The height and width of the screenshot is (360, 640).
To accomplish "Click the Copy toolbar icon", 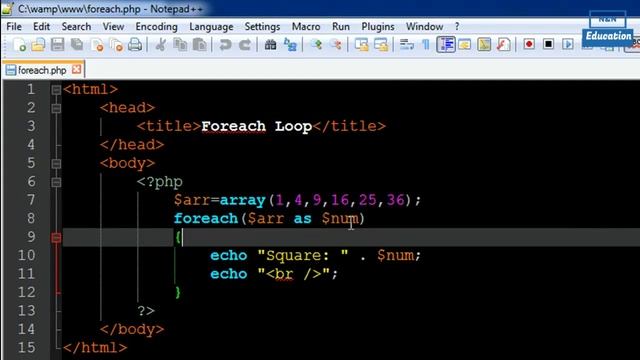I will click(180, 44).
